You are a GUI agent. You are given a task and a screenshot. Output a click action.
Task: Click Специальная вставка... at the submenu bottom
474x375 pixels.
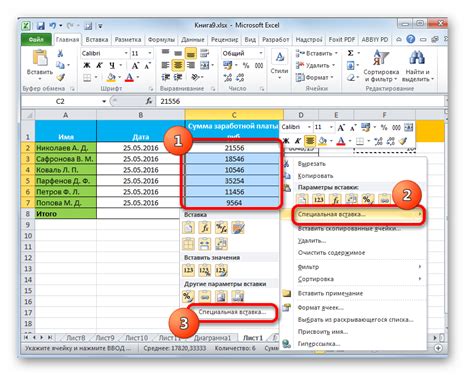click(232, 312)
